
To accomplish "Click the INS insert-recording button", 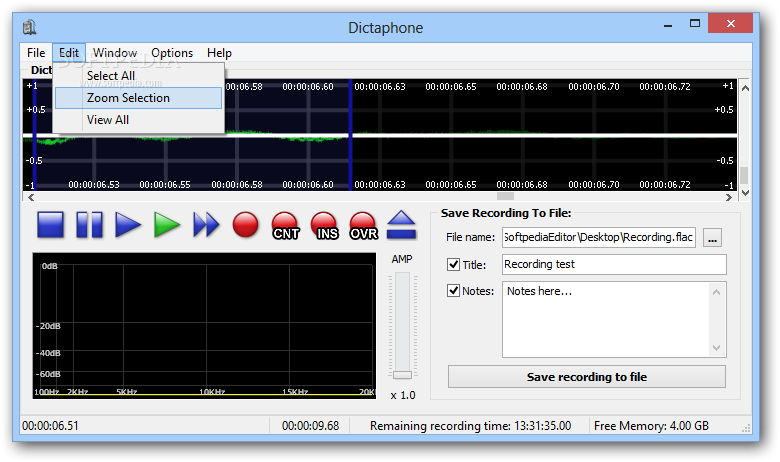I will pos(324,226).
